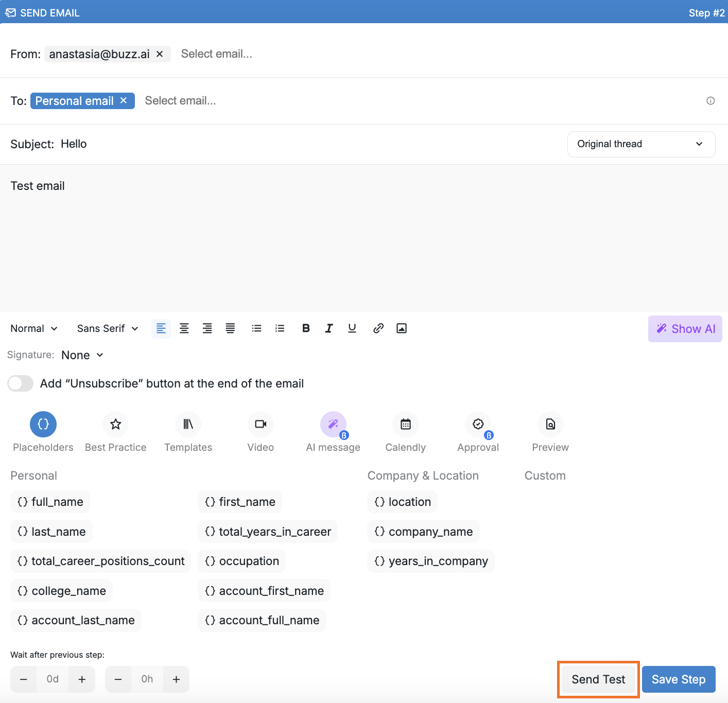Enable the Unsubscribe button toggle
Image resolution: width=728 pixels, height=703 pixels.
(x=21, y=383)
